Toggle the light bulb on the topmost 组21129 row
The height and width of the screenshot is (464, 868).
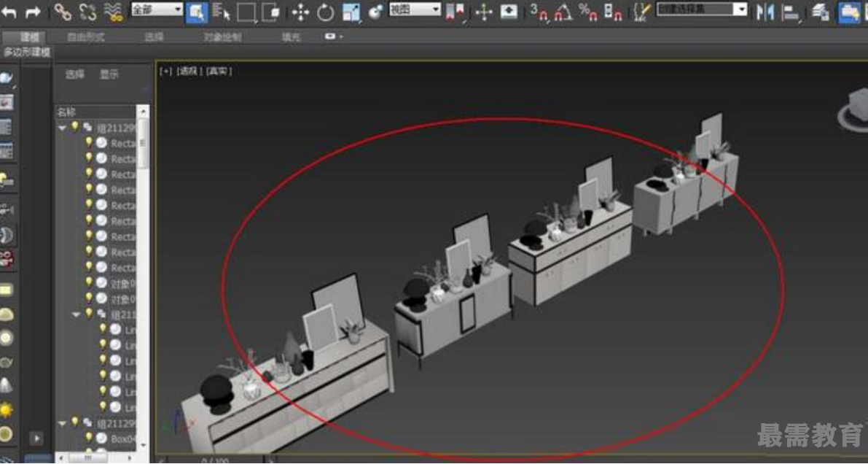[75, 126]
